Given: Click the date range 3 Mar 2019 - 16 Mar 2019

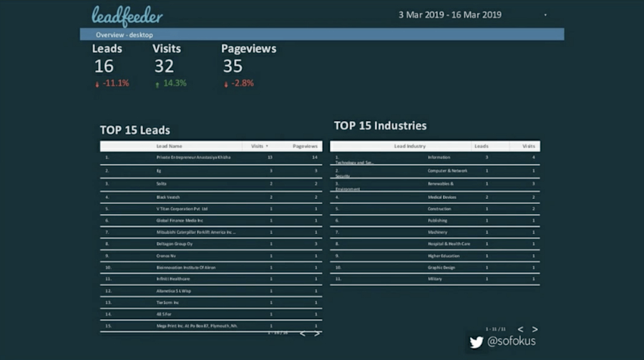Looking at the screenshot, I should point(450,15).
